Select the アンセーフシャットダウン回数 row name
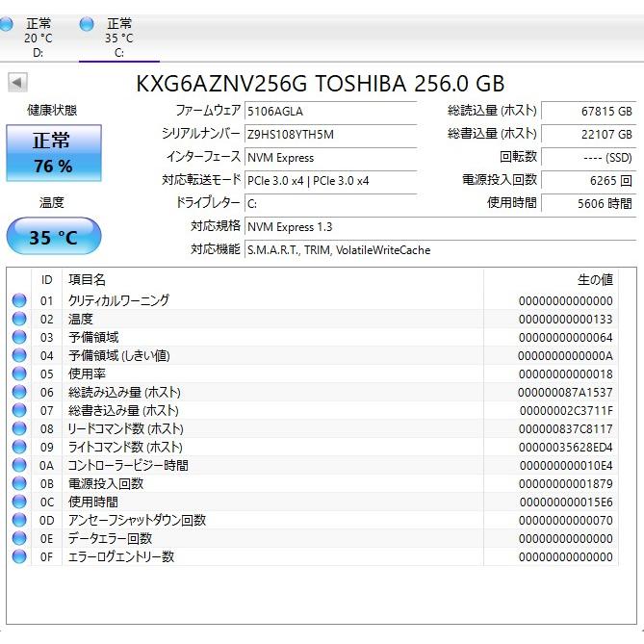This screenshot has height=644, width=644. click(138, 520)
